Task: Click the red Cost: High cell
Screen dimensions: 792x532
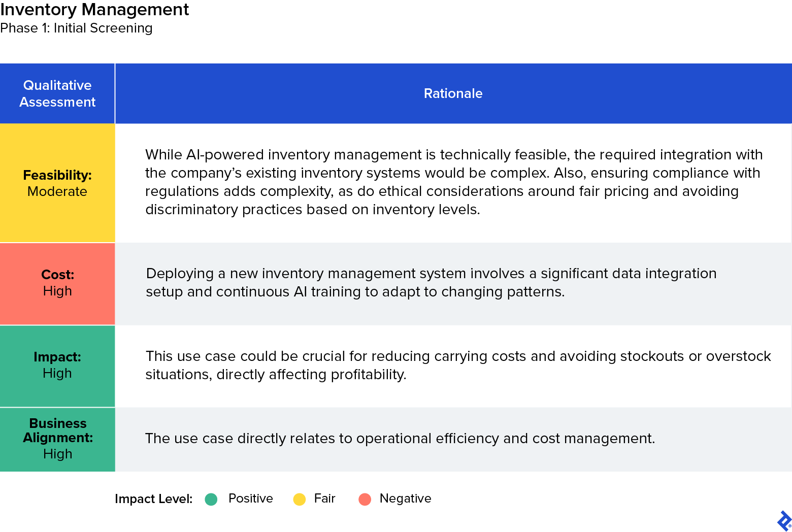Action: click(x=57, y=283)
